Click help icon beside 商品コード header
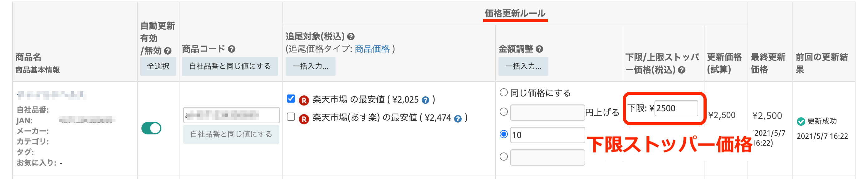 pyautogui.click(x=232, y=49)
